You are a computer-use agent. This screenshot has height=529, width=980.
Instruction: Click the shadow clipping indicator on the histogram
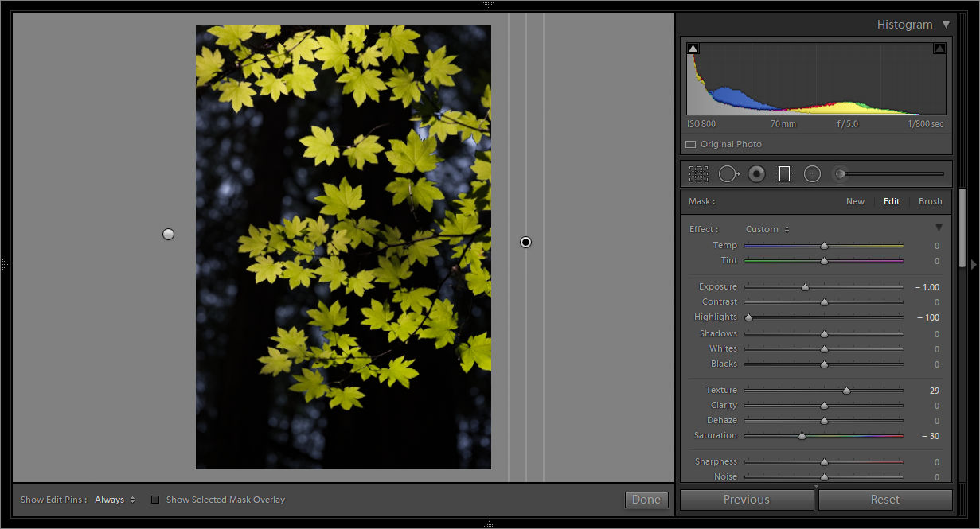[692, 48]
